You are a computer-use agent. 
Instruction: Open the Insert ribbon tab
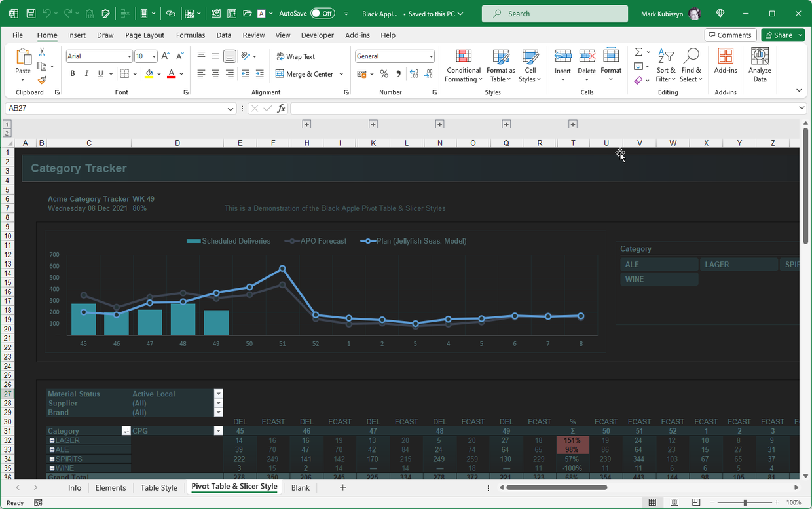click(77, 35)
